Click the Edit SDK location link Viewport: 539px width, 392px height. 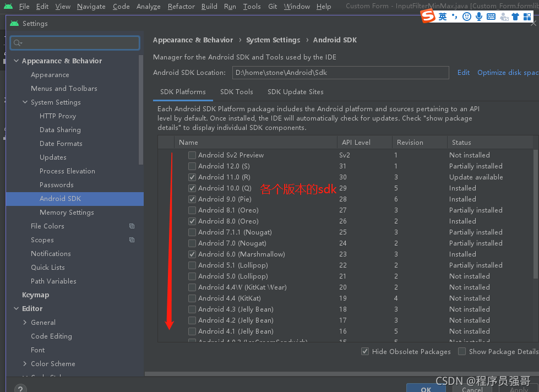click(x=464, y=73)
